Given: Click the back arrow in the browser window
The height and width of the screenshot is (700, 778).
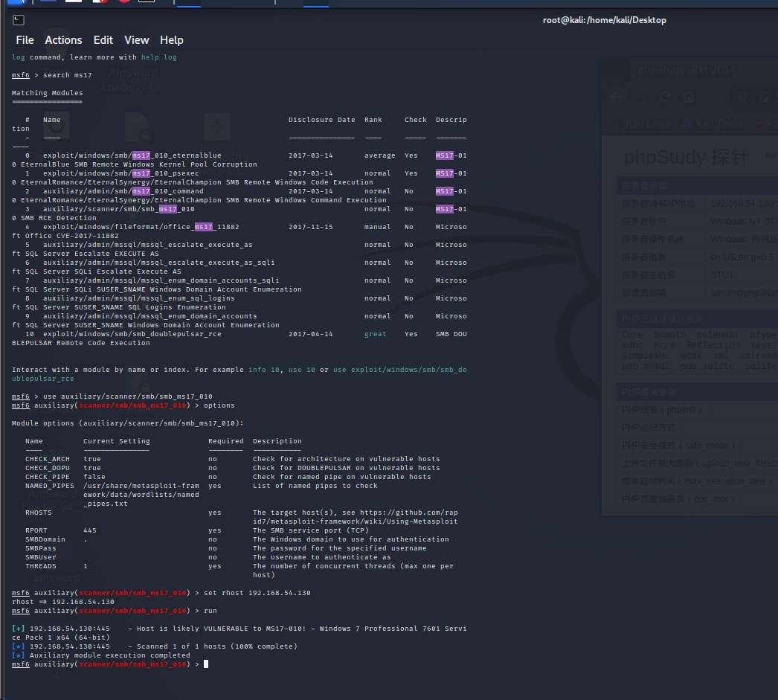Looking at the screenshot, I should tap(617, 97).
